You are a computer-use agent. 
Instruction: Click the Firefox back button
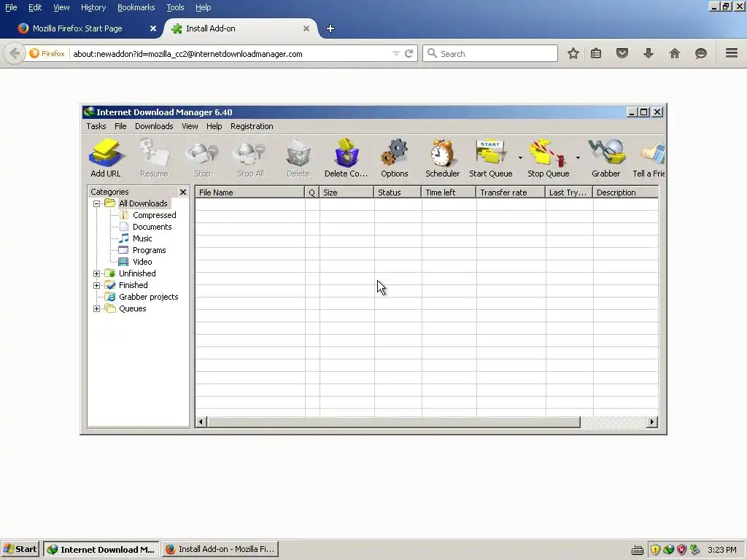[15, 53]
